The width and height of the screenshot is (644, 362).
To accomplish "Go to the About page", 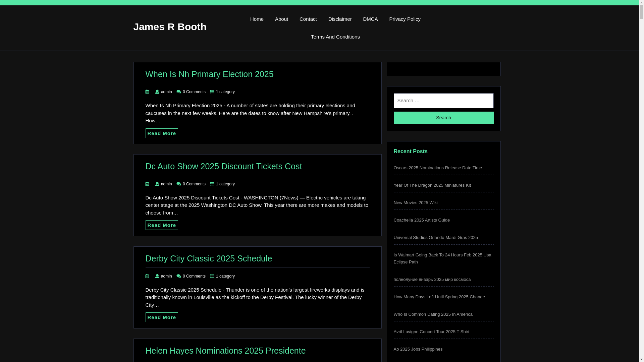I will point(281,19).
